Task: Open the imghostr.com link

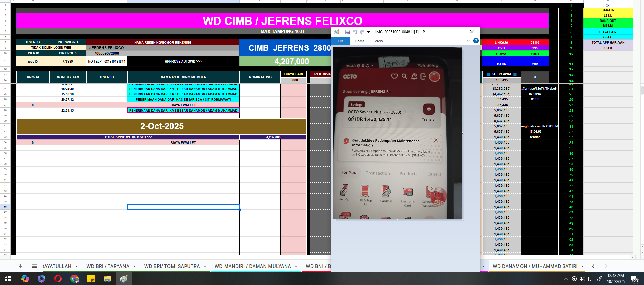Action: click(x=540, y=126)
